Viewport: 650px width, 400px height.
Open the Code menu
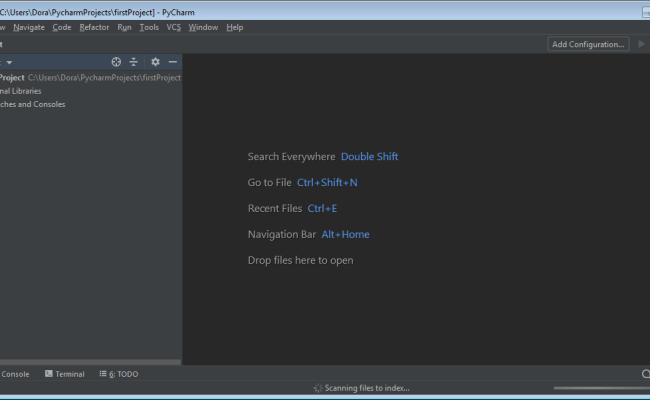(x=62, y=27)
